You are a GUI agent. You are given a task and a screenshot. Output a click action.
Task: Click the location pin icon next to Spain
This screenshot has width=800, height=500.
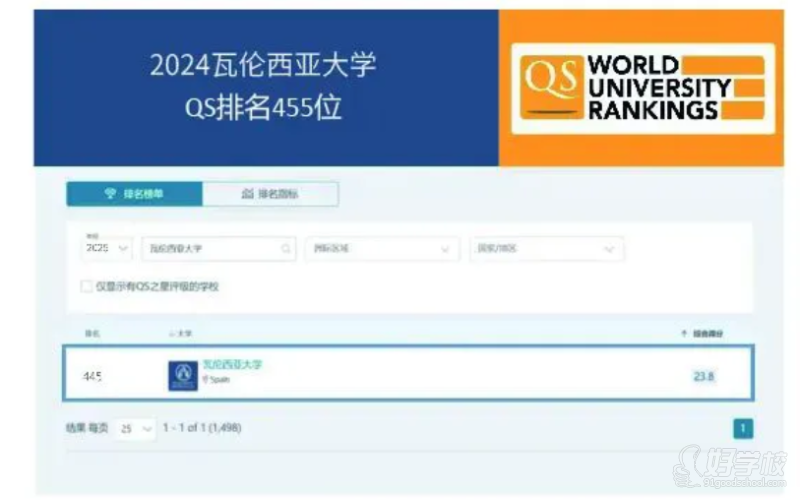point(205,381)
